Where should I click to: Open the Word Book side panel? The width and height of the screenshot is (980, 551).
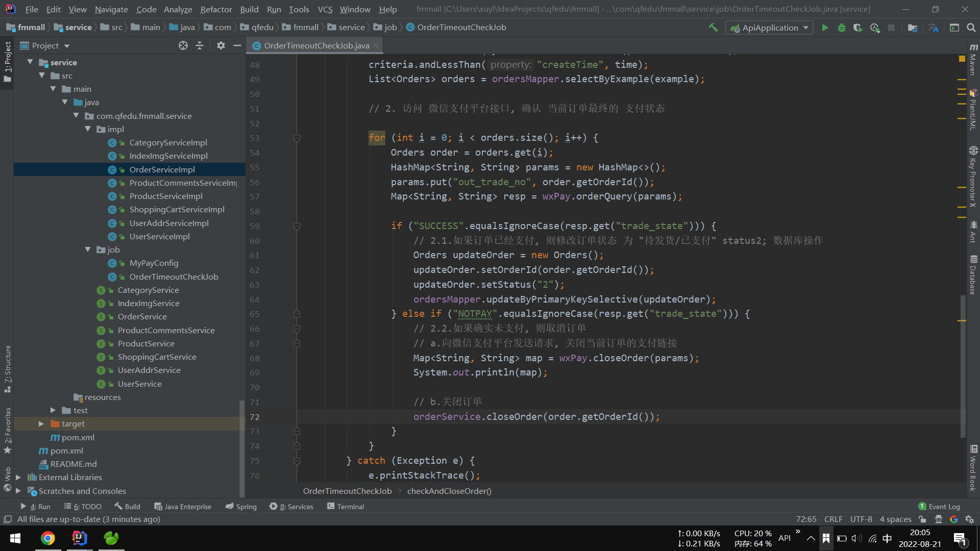point(973,468)
